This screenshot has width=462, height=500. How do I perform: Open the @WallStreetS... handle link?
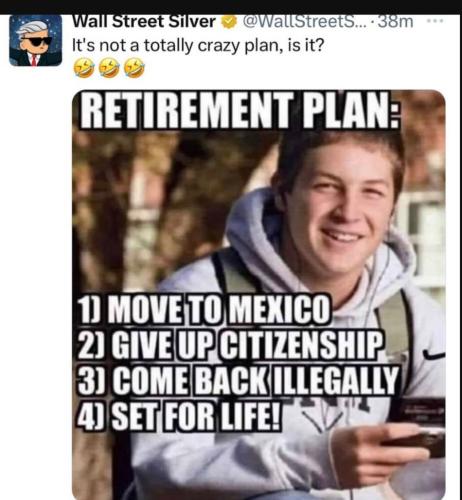pyautogui.click(x=305, y=22)
